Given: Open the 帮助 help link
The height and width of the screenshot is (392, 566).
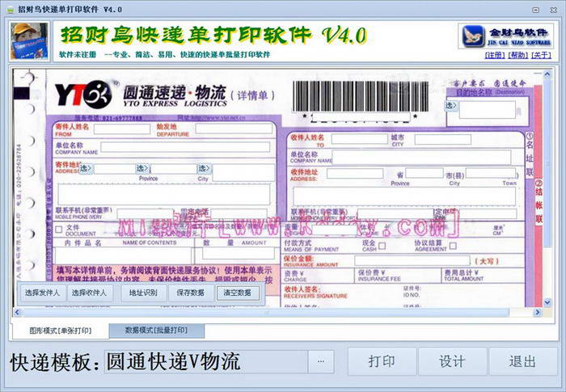Looking at the screenshot, I should [x=518, y=55].
